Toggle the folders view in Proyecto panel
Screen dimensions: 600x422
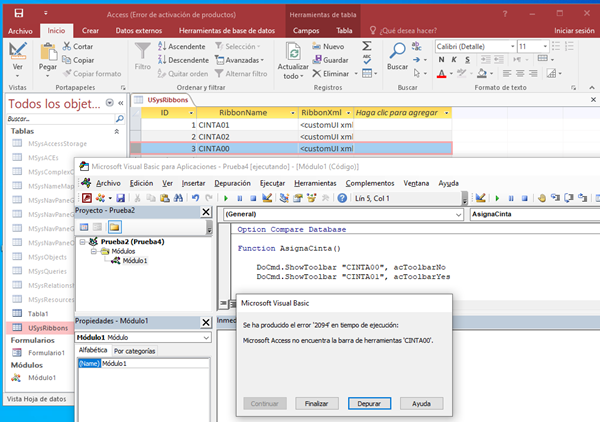[x=114, y=227]
